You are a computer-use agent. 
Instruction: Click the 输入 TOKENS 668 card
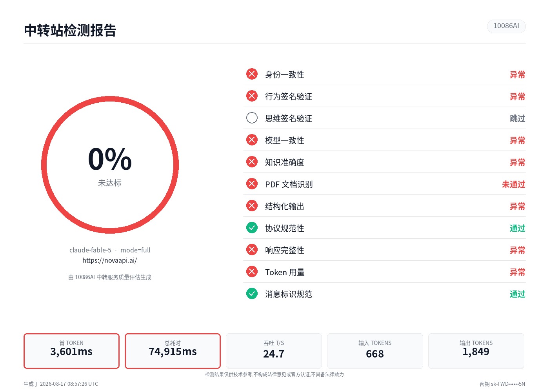tap(375, 351)
